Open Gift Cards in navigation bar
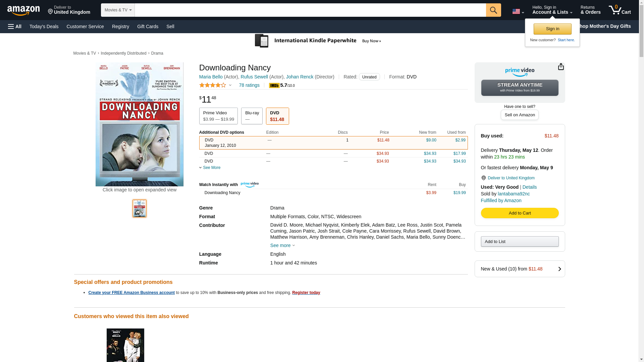The image size is (644, 362). pyautogui.click(x=148, y=26)
